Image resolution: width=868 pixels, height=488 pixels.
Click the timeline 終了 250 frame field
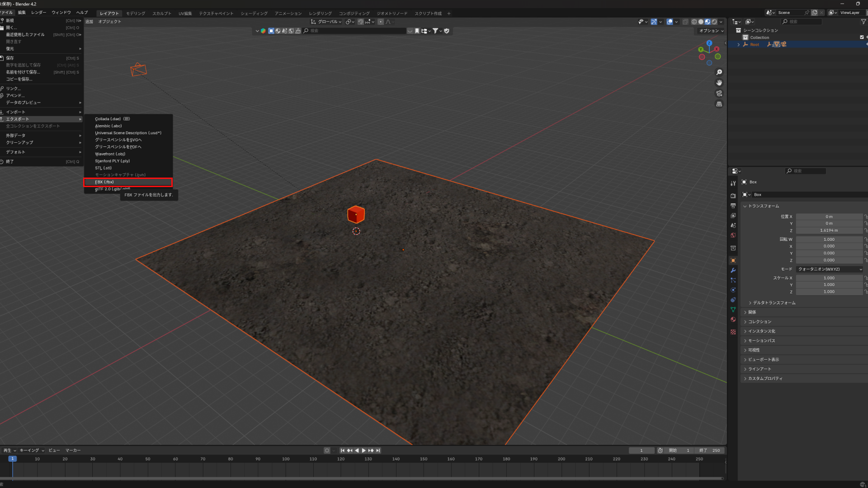(x=710, y=450)
